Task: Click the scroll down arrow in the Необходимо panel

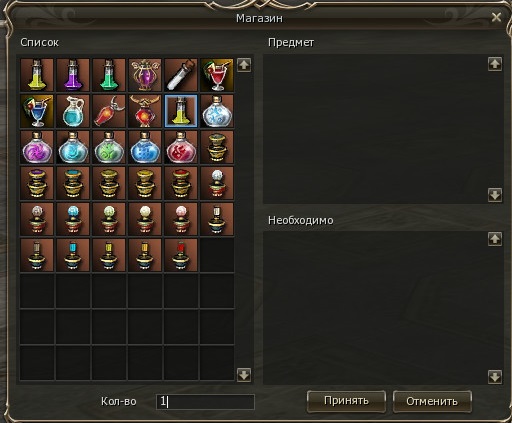Action: pos(495,377)
